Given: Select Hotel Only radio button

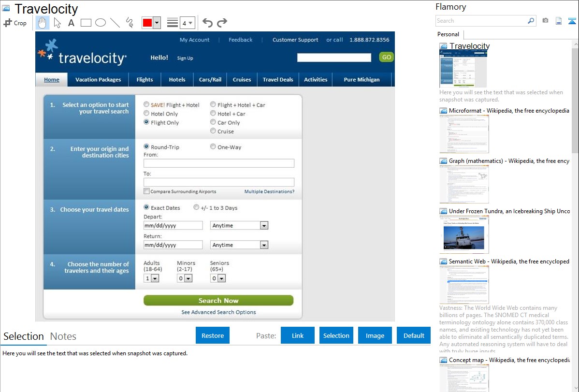Looking at the screenshot, I should click(x=146, y=114).
